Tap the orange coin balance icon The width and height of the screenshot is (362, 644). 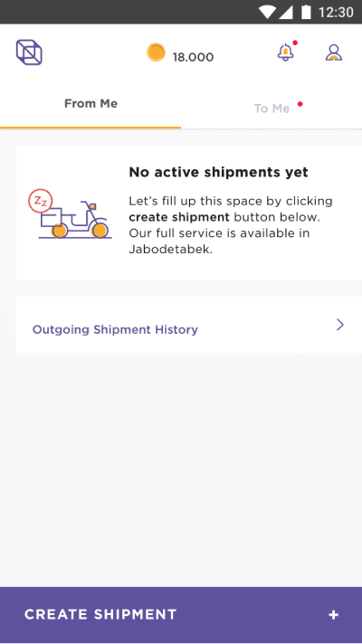[x=157, y=52]
